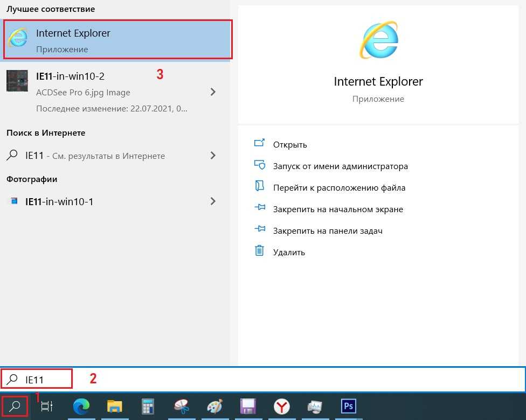Viewport: 526px width, 420px height.
Task: Expand the IE11-in-win10-1 photo result arrow
Action: 213,201
